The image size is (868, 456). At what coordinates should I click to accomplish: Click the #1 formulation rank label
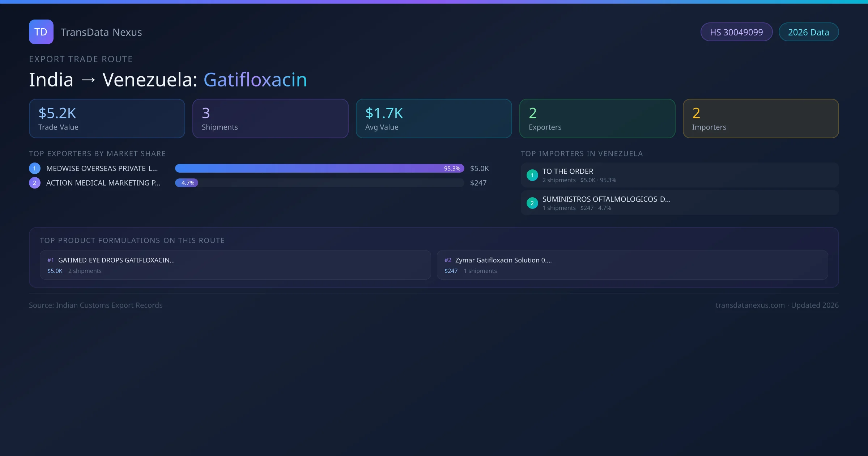[x=51, y=260]
